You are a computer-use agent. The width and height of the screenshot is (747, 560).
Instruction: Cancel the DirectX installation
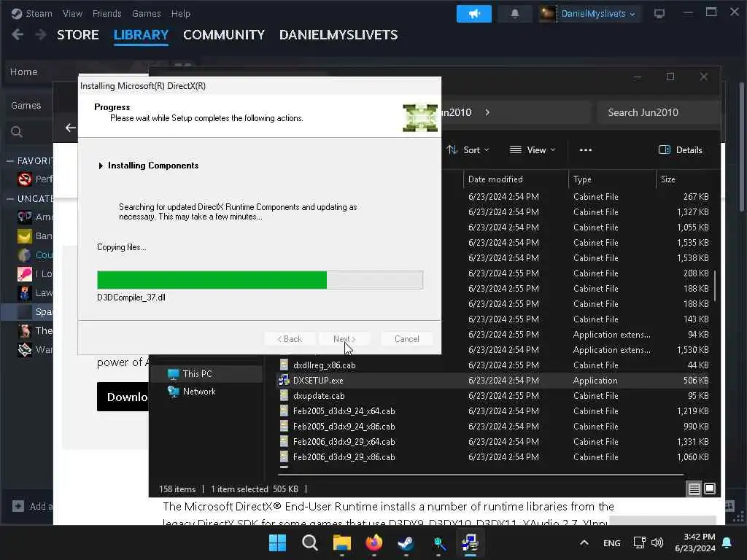click(x=407, y=338)
